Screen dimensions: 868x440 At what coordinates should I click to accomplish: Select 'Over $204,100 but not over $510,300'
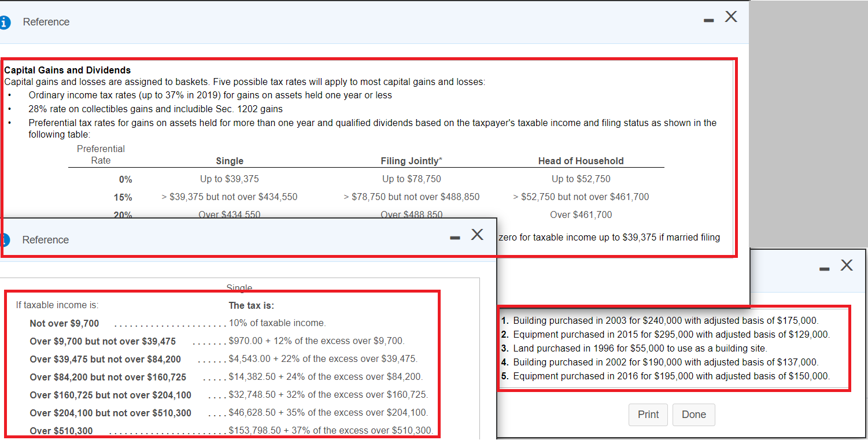click(x=110, y=413)
